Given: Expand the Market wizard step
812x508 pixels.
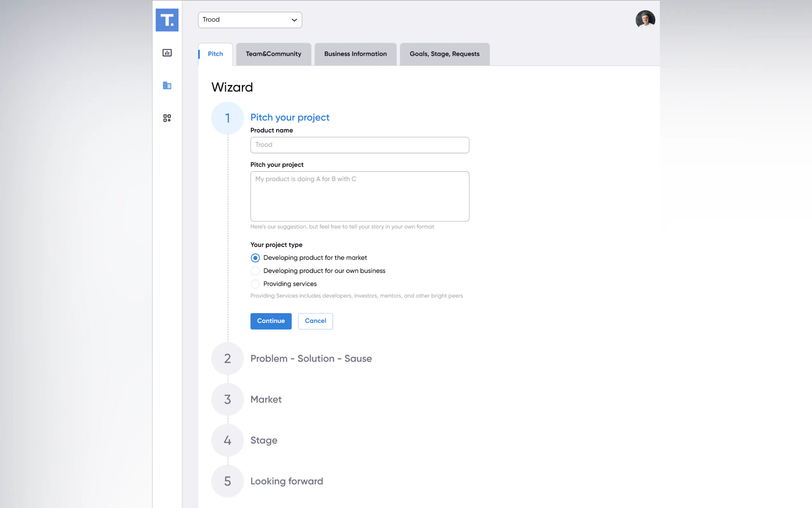Looking at the screenshot, I should coord(266,400).
